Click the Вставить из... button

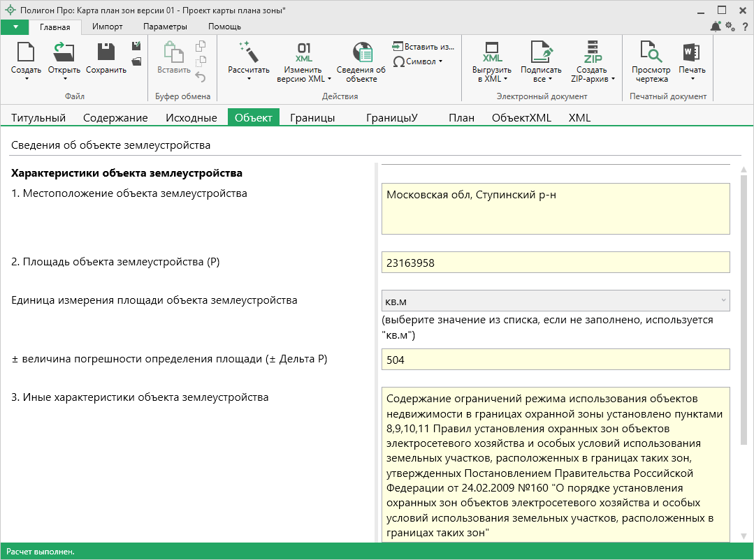coord(423,46)
